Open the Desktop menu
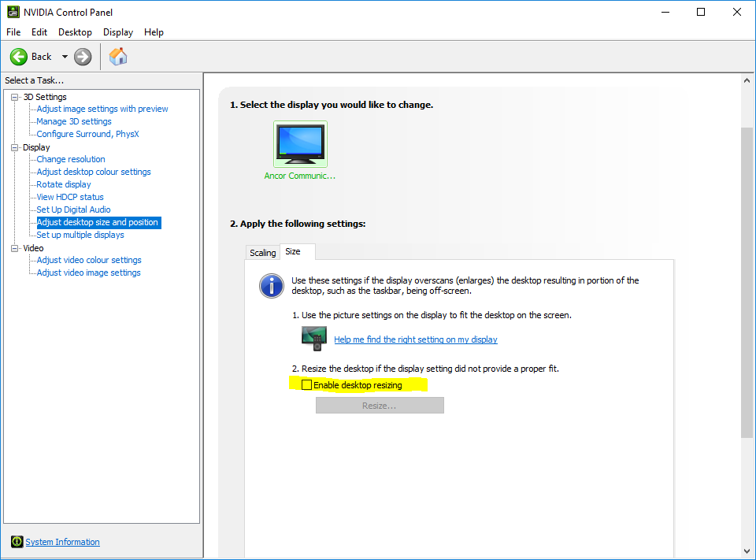The image size is (756, 560). 76,32
